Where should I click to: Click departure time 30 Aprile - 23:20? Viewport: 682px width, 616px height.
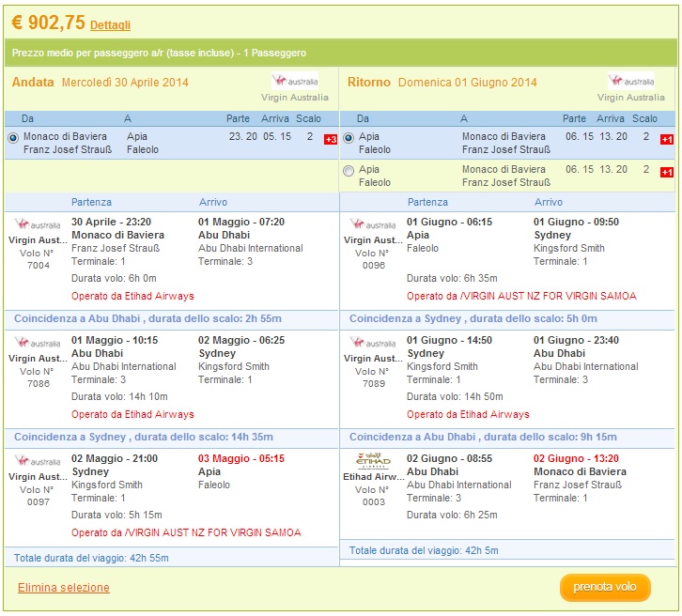pyautogui.click(x=112, y=222)
